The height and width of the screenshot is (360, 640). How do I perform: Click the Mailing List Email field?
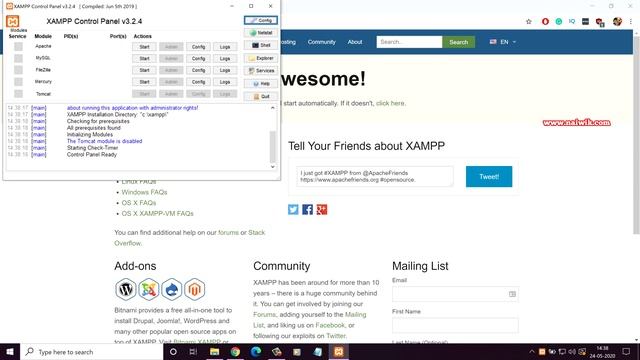[x=455, y=294]
